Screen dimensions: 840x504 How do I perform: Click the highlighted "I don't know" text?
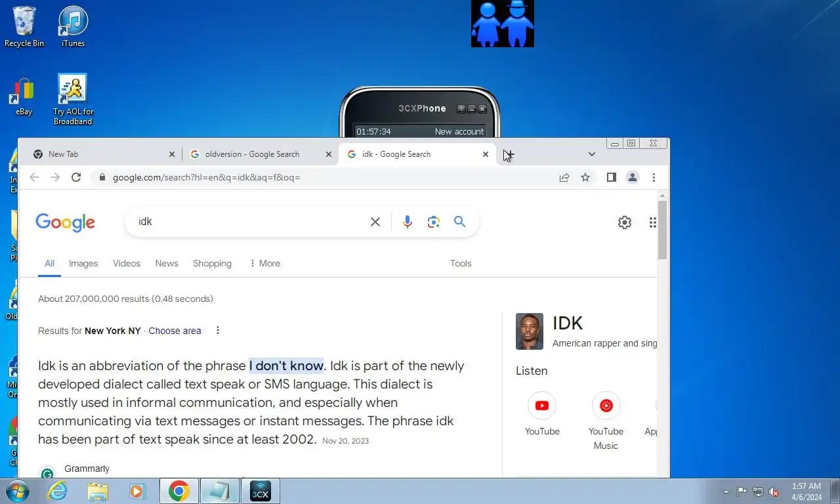point(286,366)
